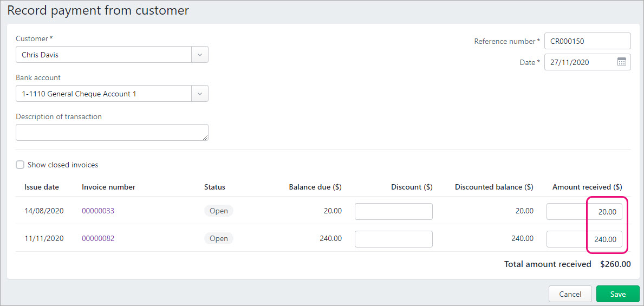Select issue date 14/08/2020

(x=44, y=211)
